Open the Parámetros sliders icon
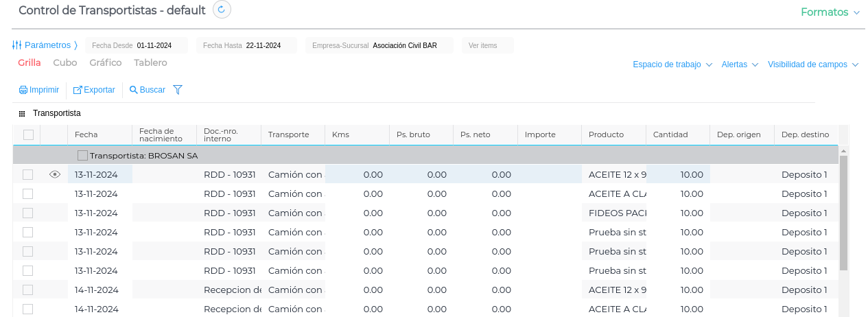Image resolution: width=868 pixels, height=317 pixels. click(x=17, y=45)
